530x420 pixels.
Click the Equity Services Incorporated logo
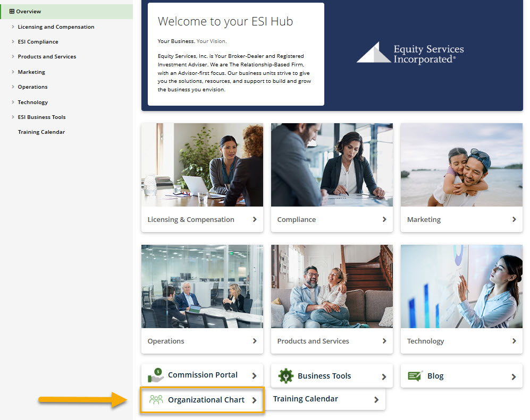click(x=410, y=54)
